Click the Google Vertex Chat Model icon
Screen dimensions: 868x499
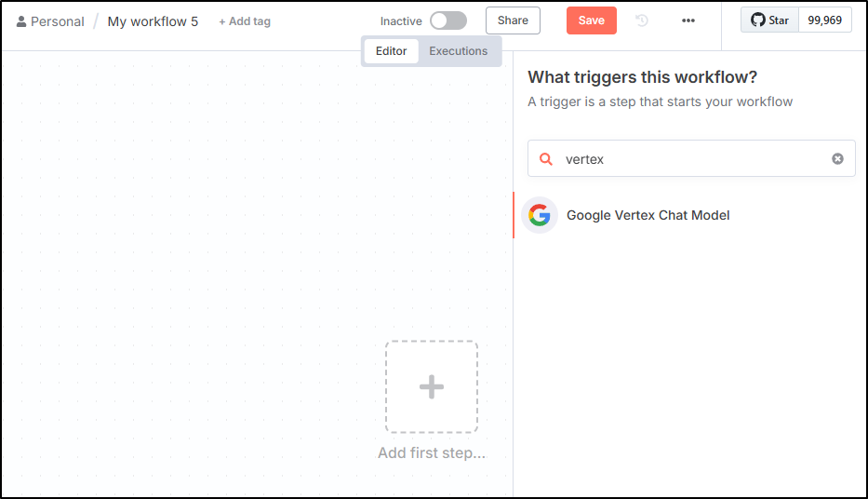click(x=540, y=215)
